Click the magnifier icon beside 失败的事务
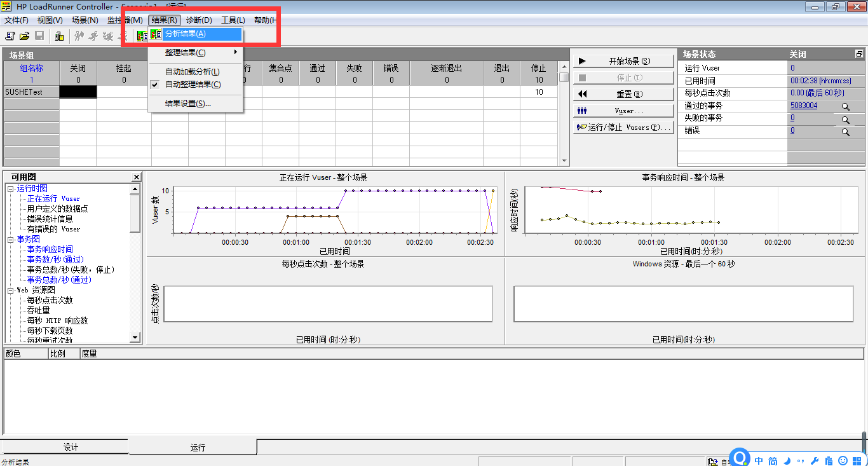Image resolution: width=868 pixels, height=466 pixels. point(846,119)
